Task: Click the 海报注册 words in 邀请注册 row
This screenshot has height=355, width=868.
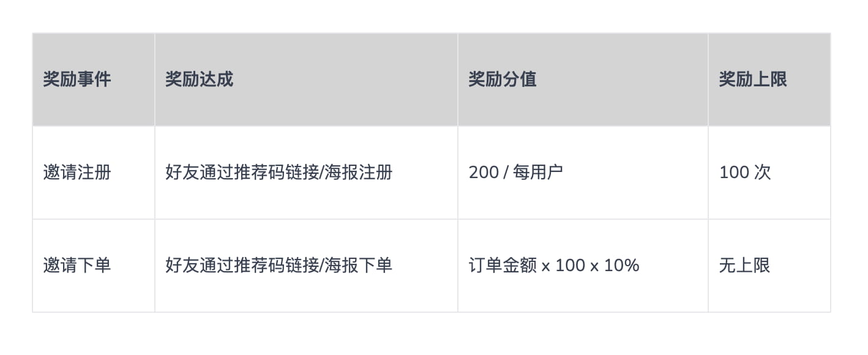Action: click(x=358, y=173)
